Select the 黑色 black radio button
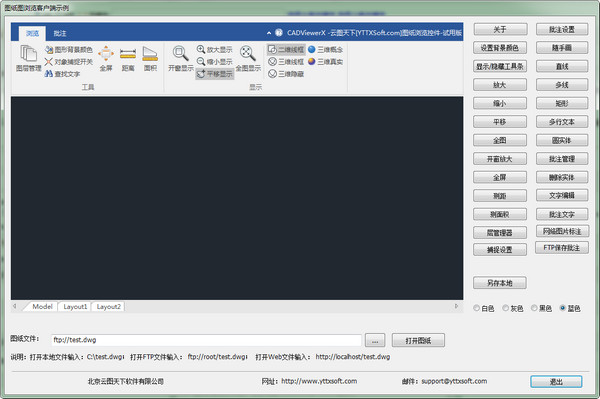The image size is (600, 399). 541,308
